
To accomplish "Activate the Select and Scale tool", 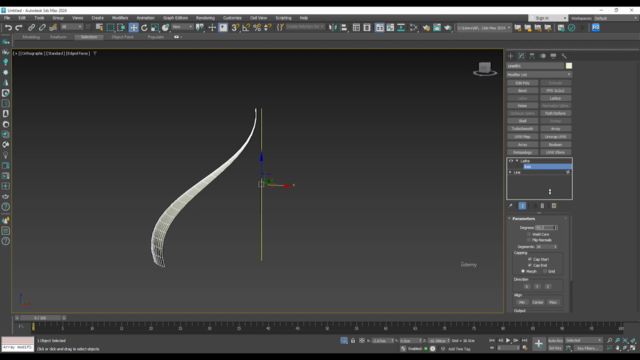I will 155,28.
